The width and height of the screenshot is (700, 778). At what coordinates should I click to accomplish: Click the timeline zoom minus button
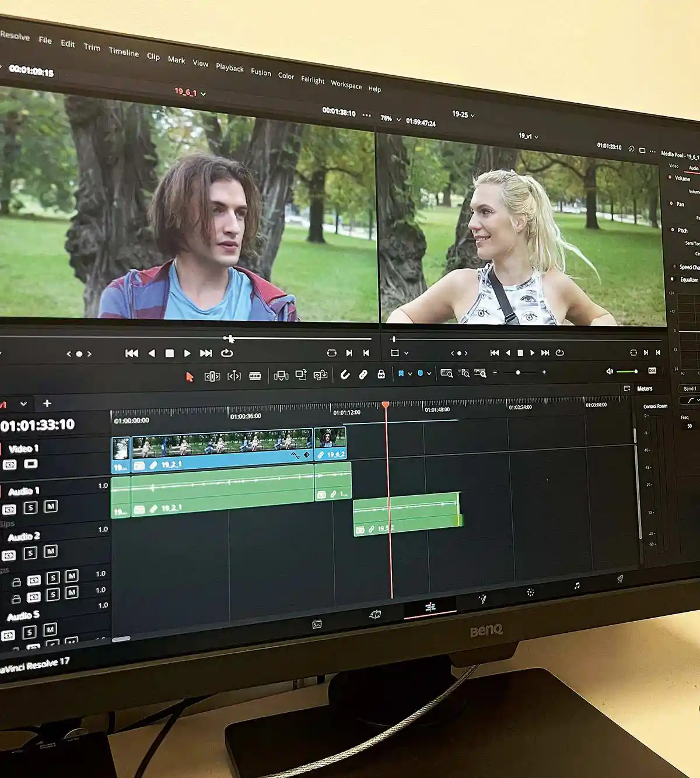coord(495,373)
